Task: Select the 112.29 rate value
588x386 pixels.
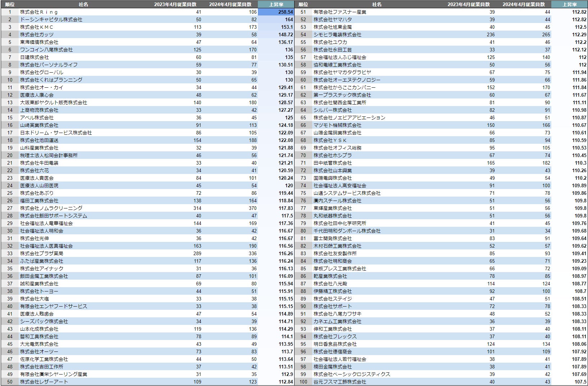Action: 579,35
